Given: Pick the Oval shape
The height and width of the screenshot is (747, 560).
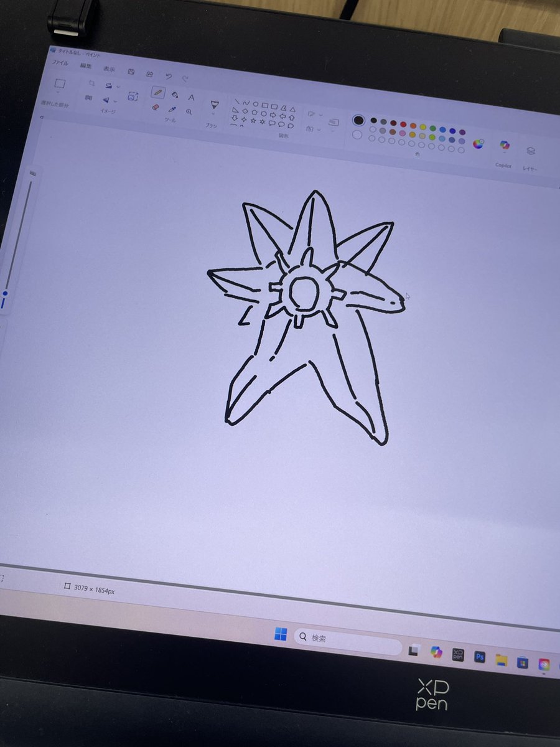Looking at the screenshot, I should click(x=255, y=104).
